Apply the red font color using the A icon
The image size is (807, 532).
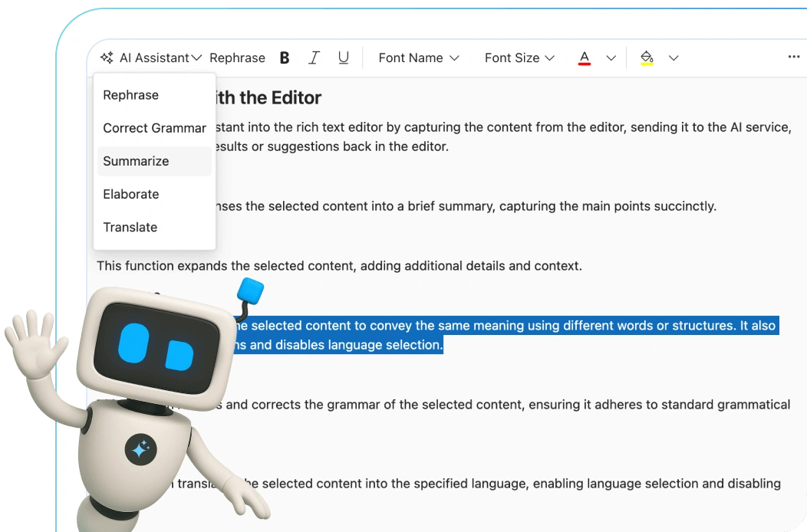(x=584, y=57)
